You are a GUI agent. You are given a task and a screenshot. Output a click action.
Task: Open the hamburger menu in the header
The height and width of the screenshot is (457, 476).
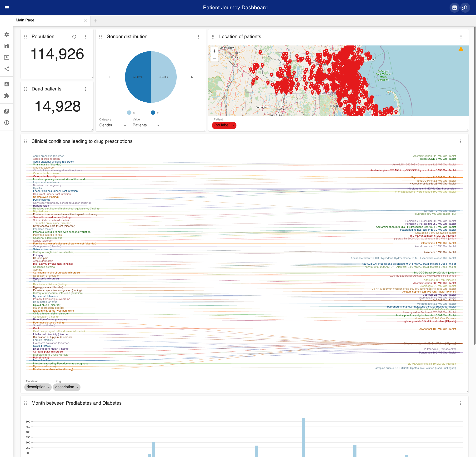[x=7, y=8]
